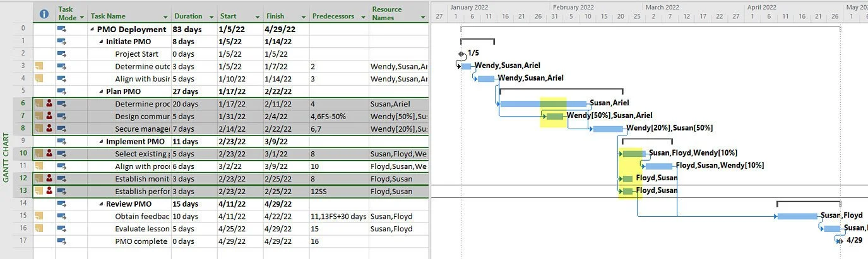Open Start column filter dropdown

point(258,16)
